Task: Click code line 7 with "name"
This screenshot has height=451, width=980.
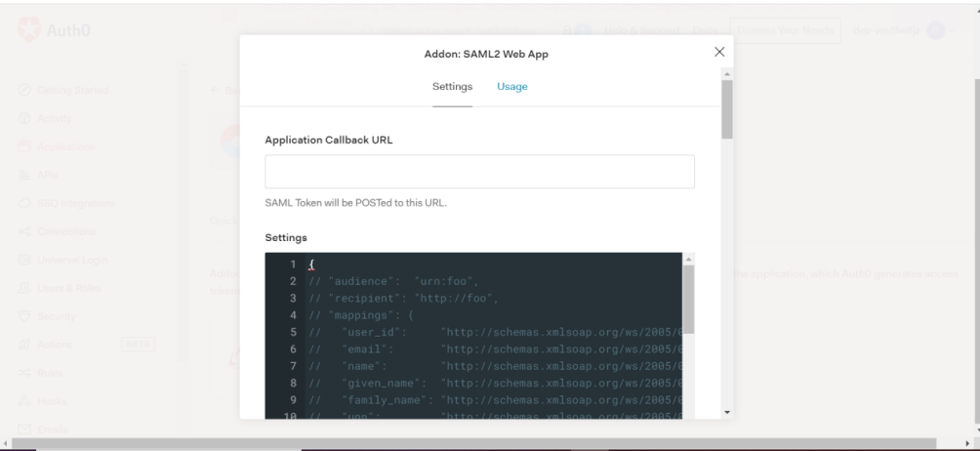Action: [x=495, y=365]
